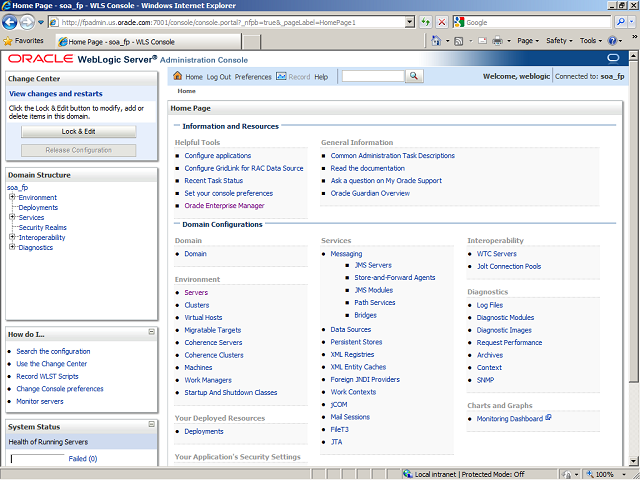Viewport: 640px width, 480px height.
Task: Click the magnifier search icon button
Action: point(412,77)
